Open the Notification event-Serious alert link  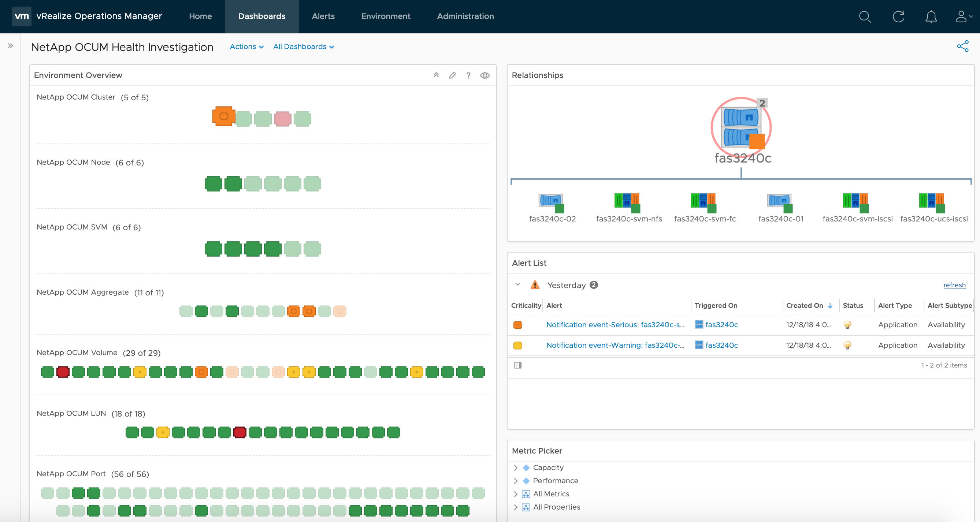pos(615,325)
